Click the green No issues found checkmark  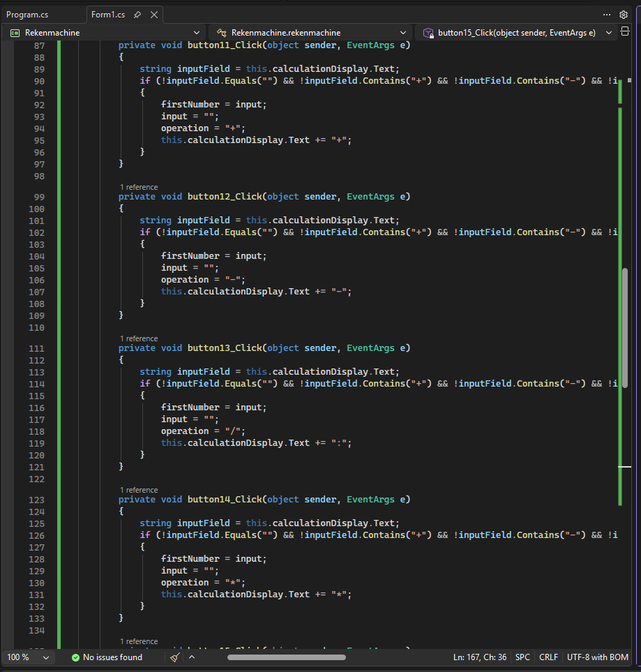tap(75, 657)
